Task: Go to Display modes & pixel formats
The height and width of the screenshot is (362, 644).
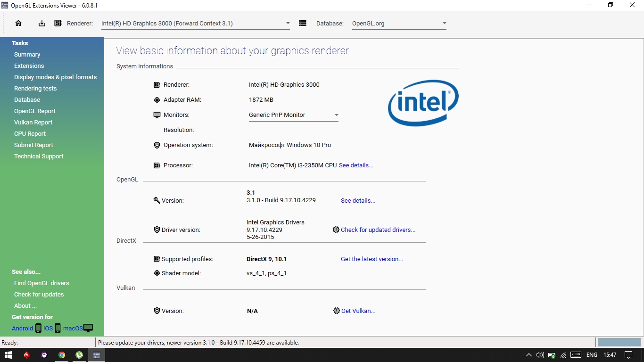Action: coord(55,77)
